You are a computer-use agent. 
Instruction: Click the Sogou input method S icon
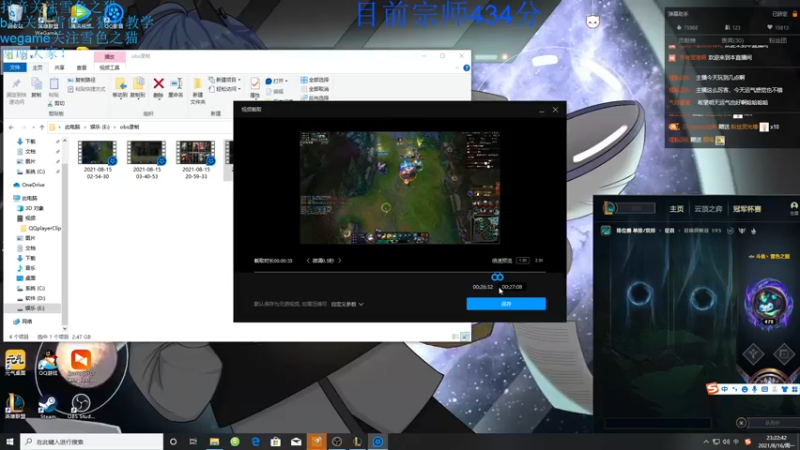(x=712, y=389)
